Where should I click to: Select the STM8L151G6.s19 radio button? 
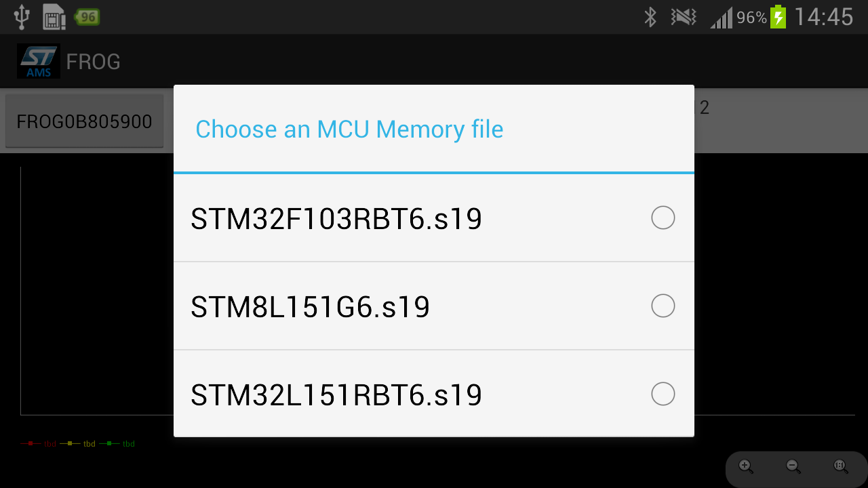coord(663,306)
